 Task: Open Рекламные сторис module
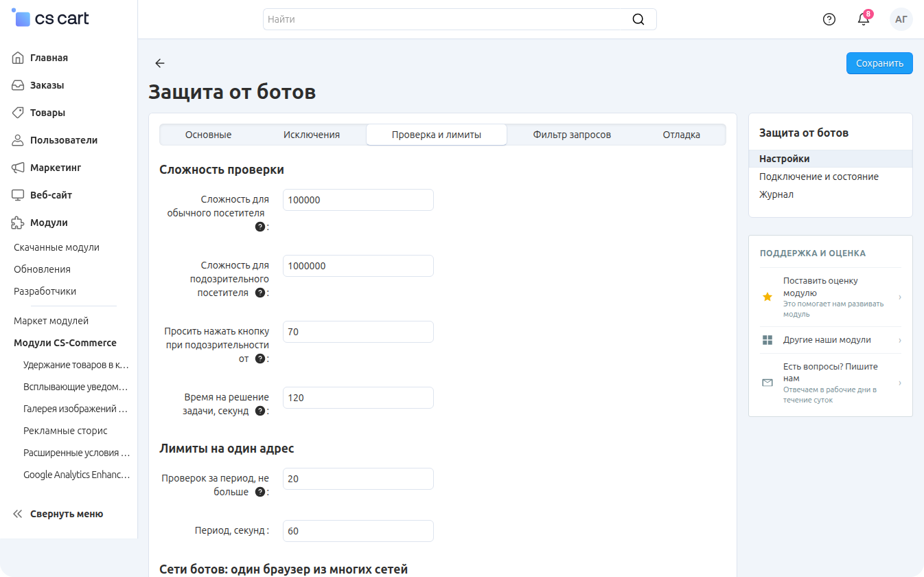click(x=66, y=431)
